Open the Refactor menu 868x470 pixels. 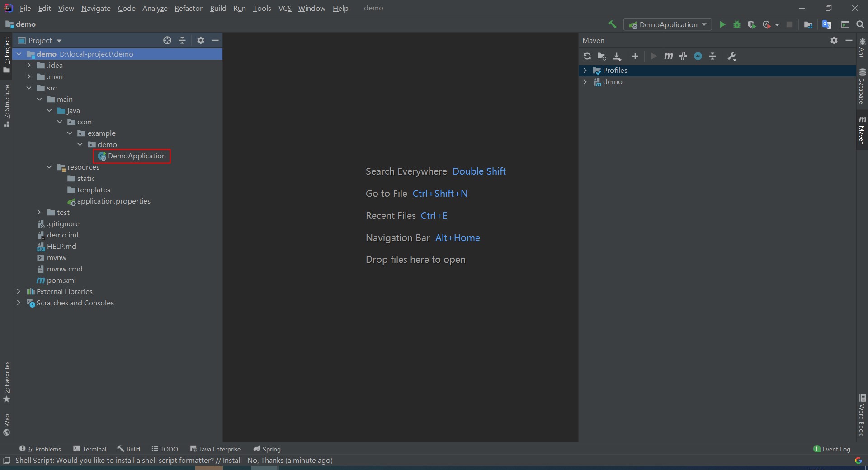tap(189, 8)
